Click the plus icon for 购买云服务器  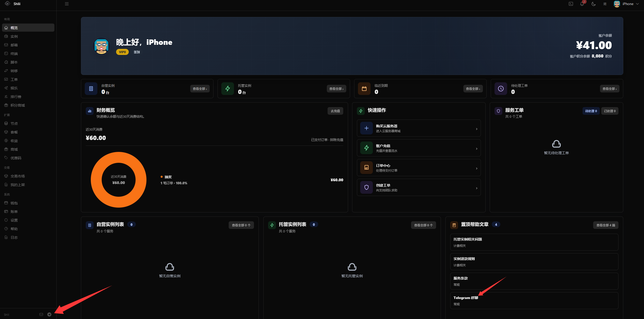[367, 128]
